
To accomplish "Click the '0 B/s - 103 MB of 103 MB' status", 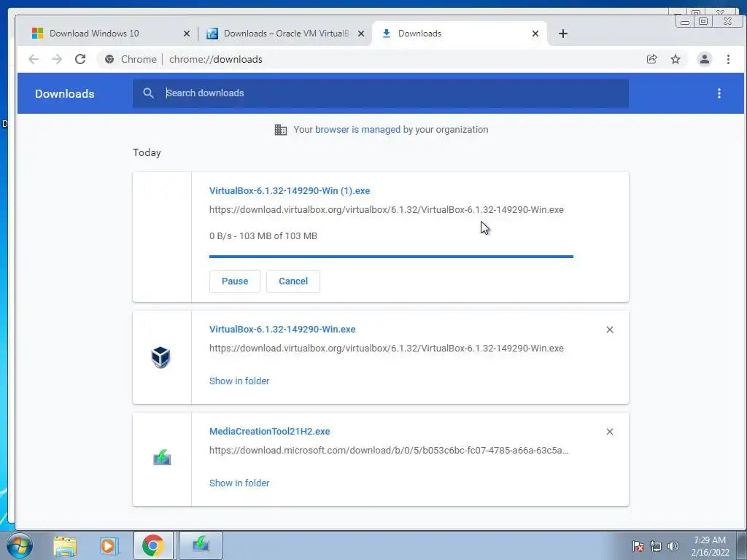I will [263, 236].
